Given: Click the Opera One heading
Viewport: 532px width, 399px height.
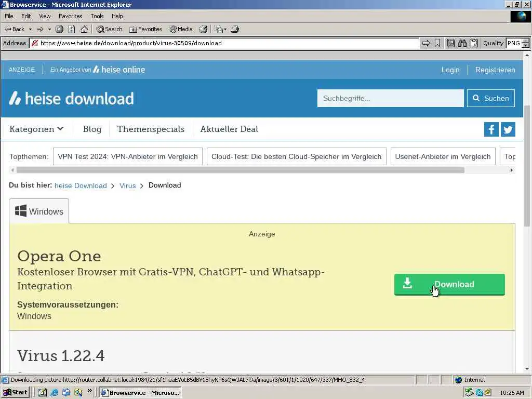Looking at the screenshot, I should tap(59, 256).
